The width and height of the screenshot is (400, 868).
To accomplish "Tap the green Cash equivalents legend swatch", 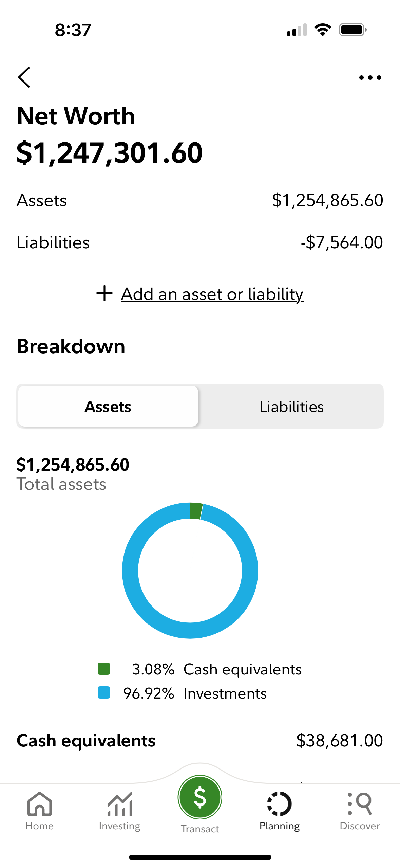I will pos(104,669).
